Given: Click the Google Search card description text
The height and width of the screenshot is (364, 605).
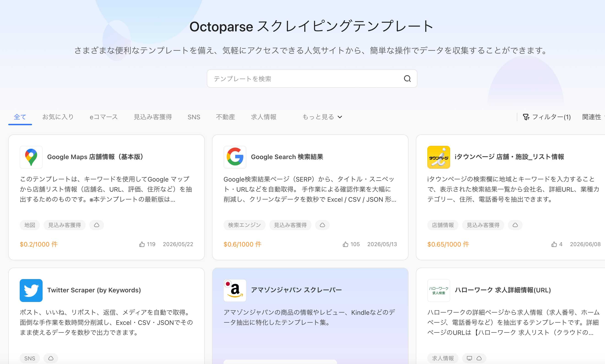Looking at the screenshot, I should pos(310,189).
